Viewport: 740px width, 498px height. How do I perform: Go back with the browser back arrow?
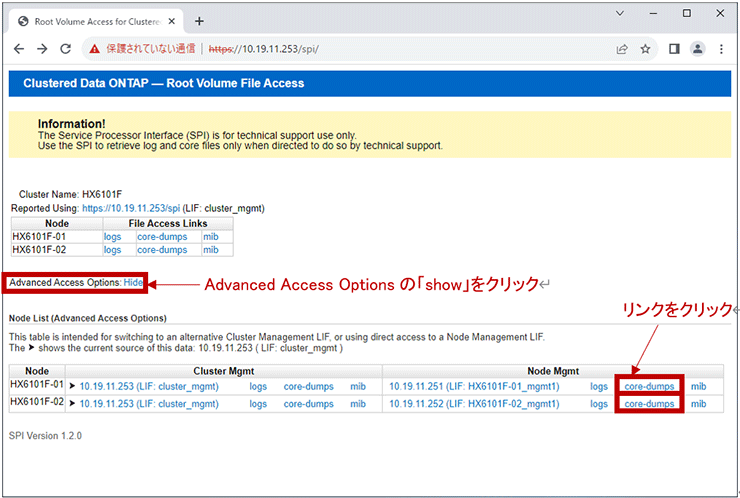(19, 49)
